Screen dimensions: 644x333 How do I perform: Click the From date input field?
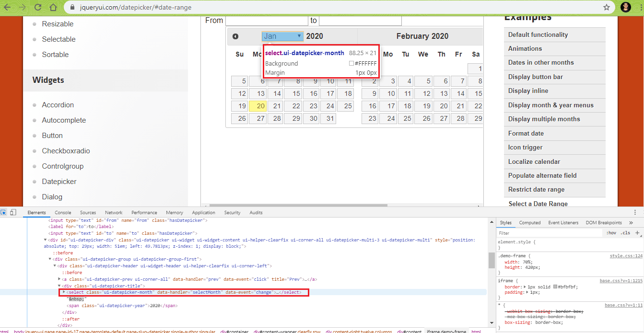click(x=266, y=20)
